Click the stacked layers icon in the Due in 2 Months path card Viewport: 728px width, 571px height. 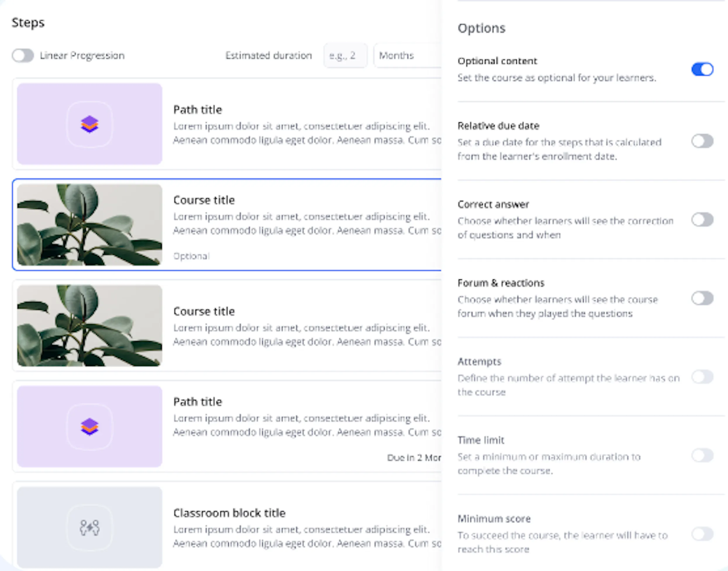pyautogui.click(x=89, y=427)
